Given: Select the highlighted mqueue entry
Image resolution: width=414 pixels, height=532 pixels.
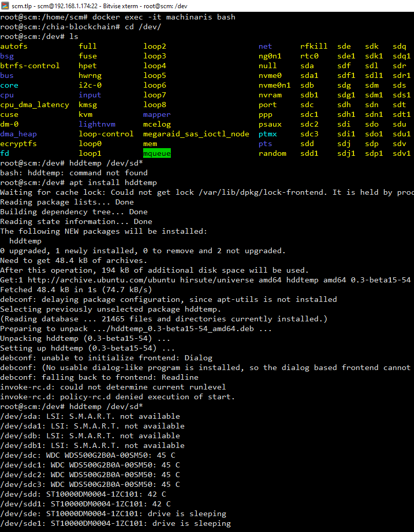Looking at the screenshot, I should tap(156, 153).
